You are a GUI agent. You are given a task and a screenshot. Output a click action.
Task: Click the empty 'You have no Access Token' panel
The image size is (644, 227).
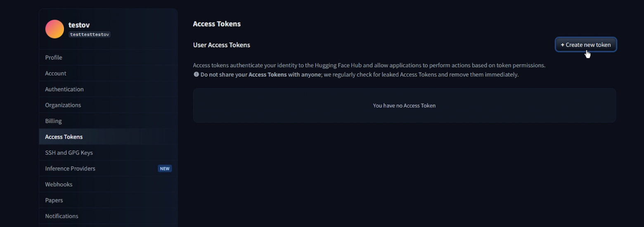pos(404,105)
